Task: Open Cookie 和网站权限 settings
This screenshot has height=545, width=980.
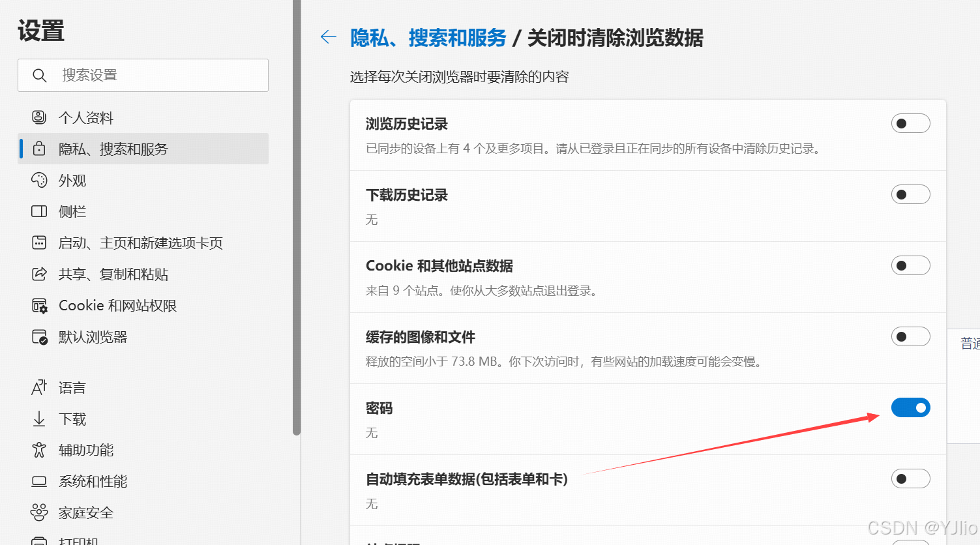Action: tap(143, 305)
